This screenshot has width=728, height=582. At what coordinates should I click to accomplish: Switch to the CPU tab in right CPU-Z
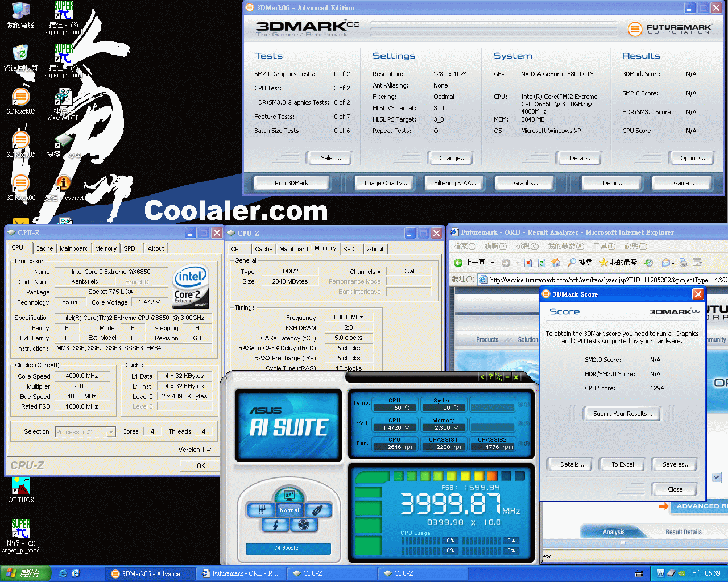pos(237,249)
